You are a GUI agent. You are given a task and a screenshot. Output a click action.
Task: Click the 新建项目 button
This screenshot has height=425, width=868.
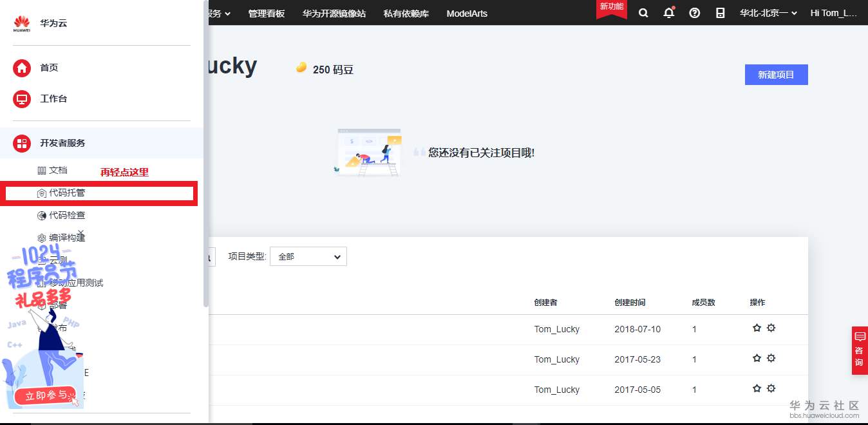[776, 75]
